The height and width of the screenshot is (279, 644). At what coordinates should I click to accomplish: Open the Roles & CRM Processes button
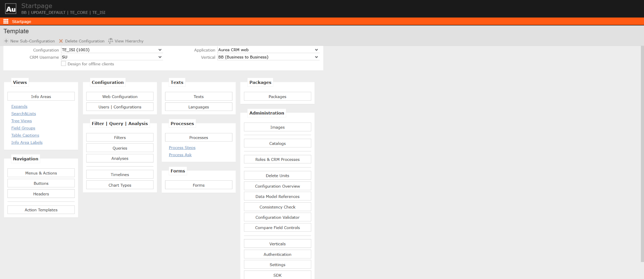point(277,160)
